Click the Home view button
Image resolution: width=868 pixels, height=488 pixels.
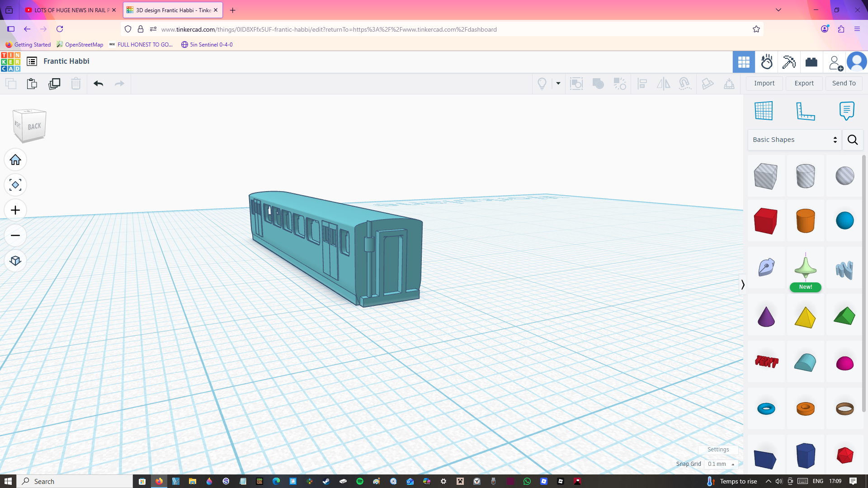click(x=15, y=160)
